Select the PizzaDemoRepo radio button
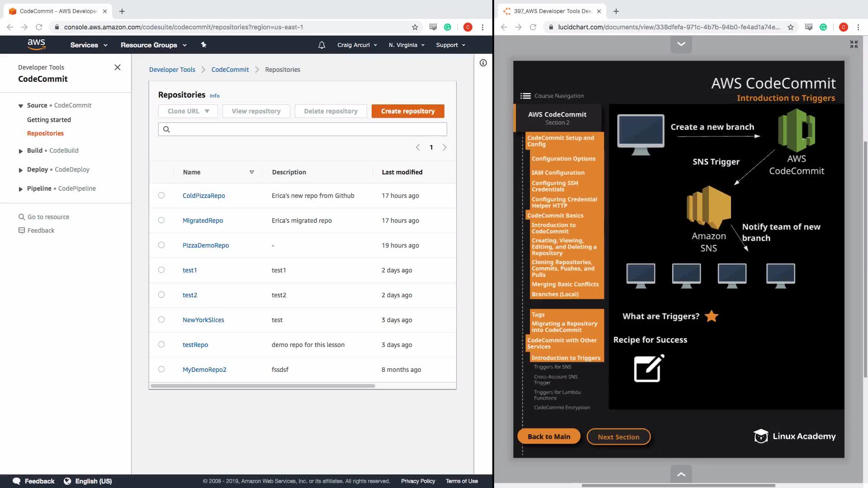Image resolution: width=868 pixels, height=488 pixels. click(x=161, y=245)
